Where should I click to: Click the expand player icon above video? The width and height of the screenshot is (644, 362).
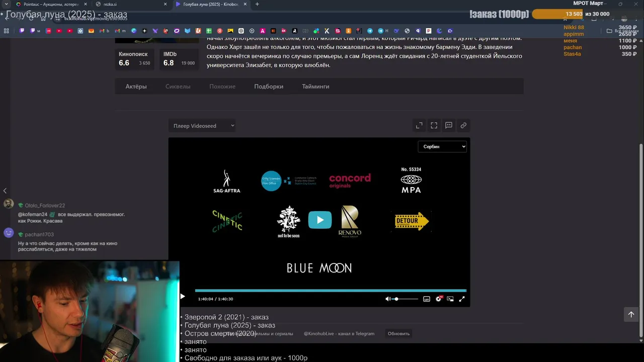pos(419,125)
